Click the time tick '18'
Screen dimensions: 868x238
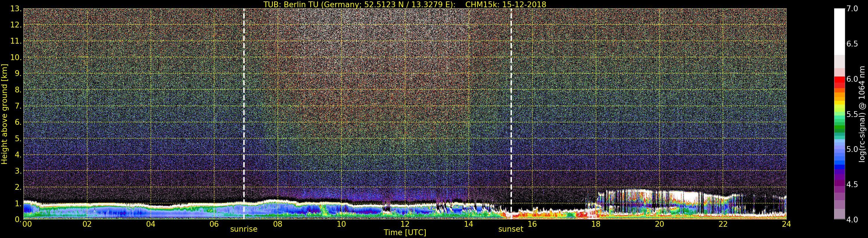pos(596,224)
